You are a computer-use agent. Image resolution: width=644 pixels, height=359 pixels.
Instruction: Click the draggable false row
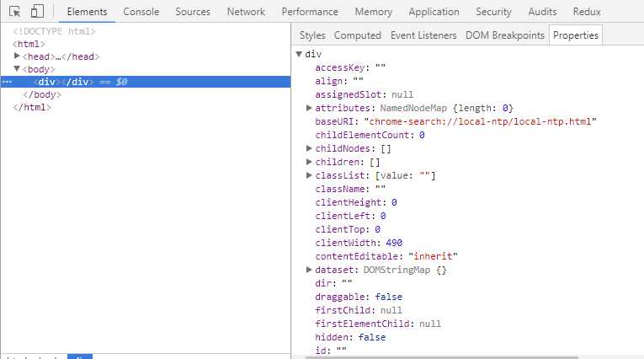pos(359,297)
